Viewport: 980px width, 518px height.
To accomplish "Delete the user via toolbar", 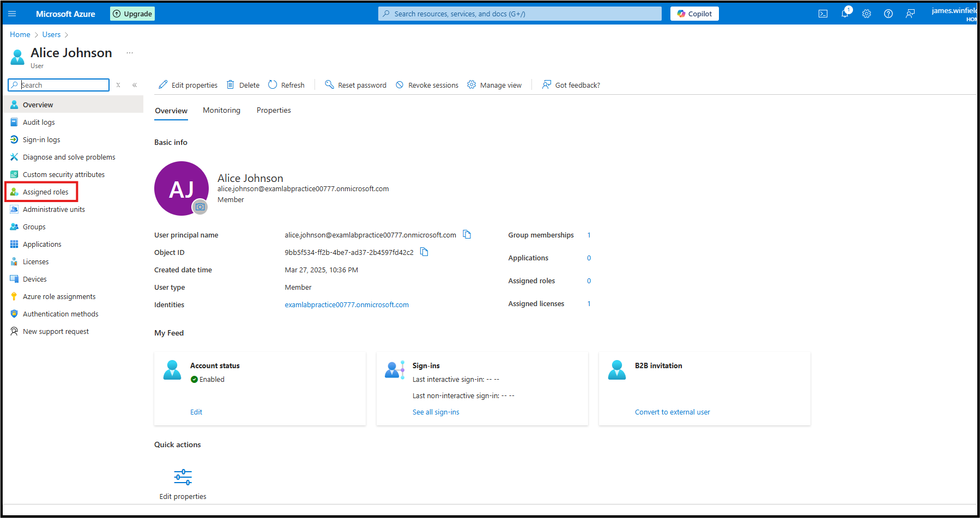I will (x=243, y=85).
